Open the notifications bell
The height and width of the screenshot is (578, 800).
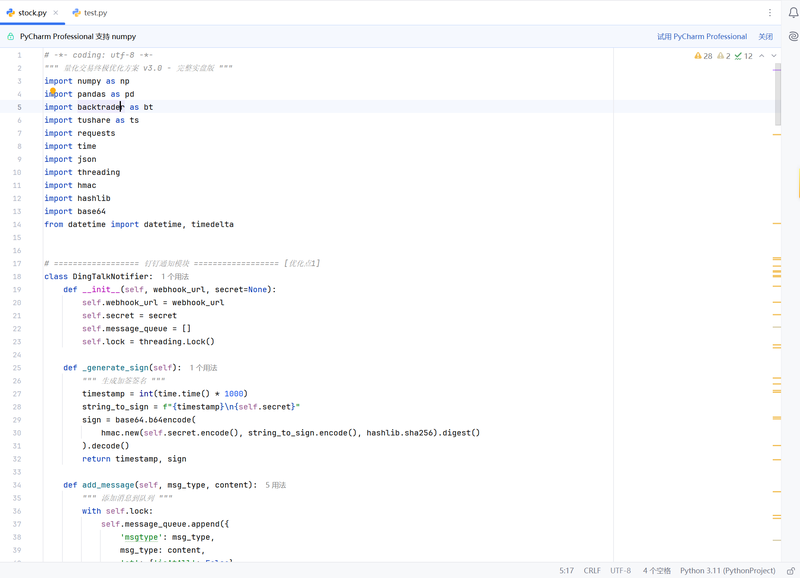click(793, 13)
